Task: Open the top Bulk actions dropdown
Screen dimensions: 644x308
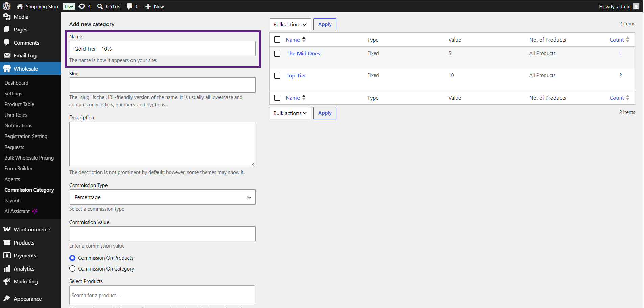Action: pyautogui.click(x=290, y=24)
